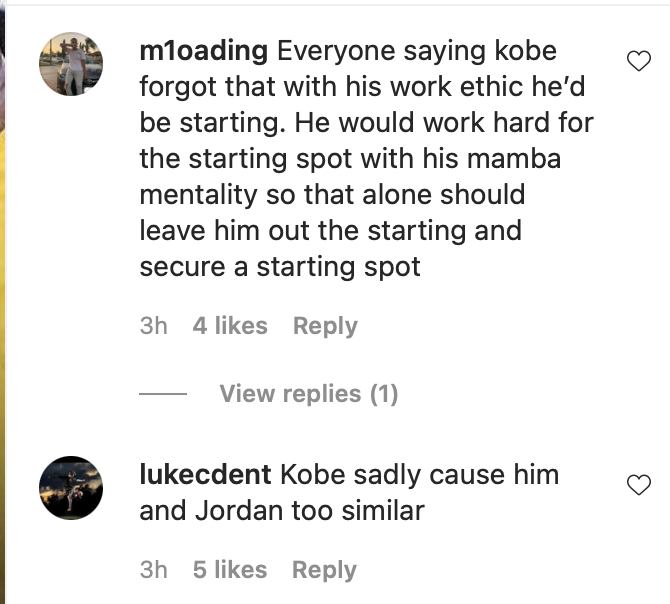This screenshot has width=670, height=604.
Task: Expand View replies (1)
Action: tap(308, 394)
